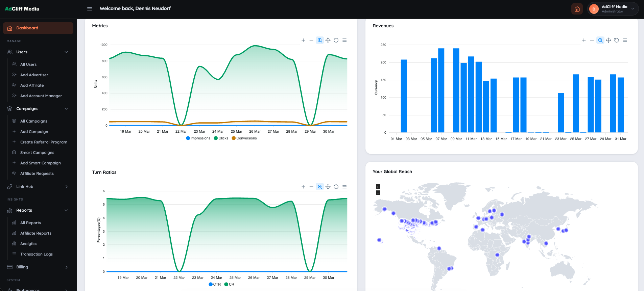Toggle the hamburger sidebar menu
The image size is (644, 291).
tap(90, 9)
